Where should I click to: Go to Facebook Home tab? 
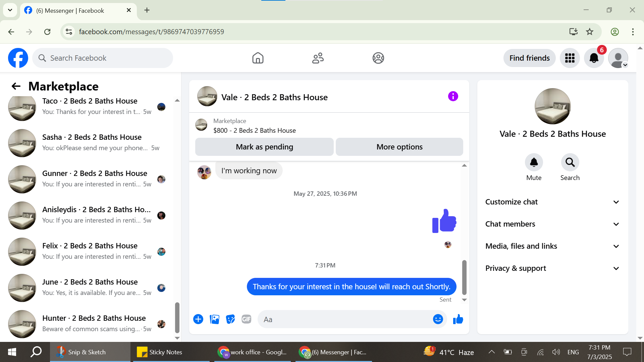[258, 58]
